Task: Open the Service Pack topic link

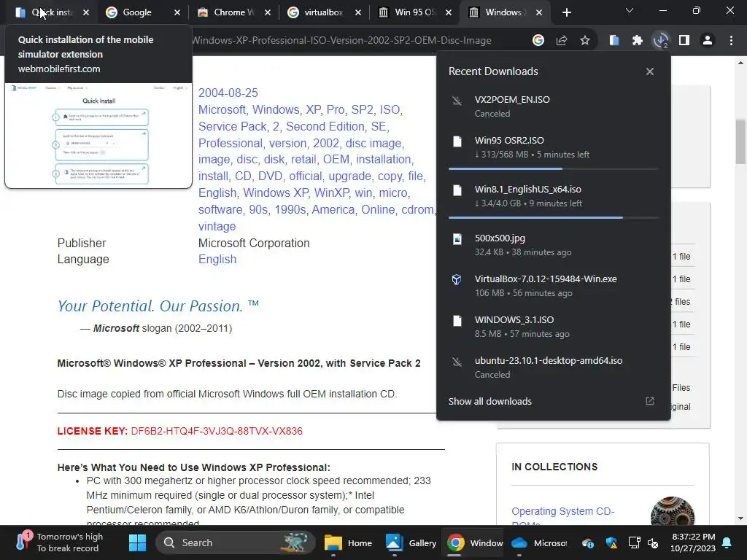Action: [x=232, y=126]
